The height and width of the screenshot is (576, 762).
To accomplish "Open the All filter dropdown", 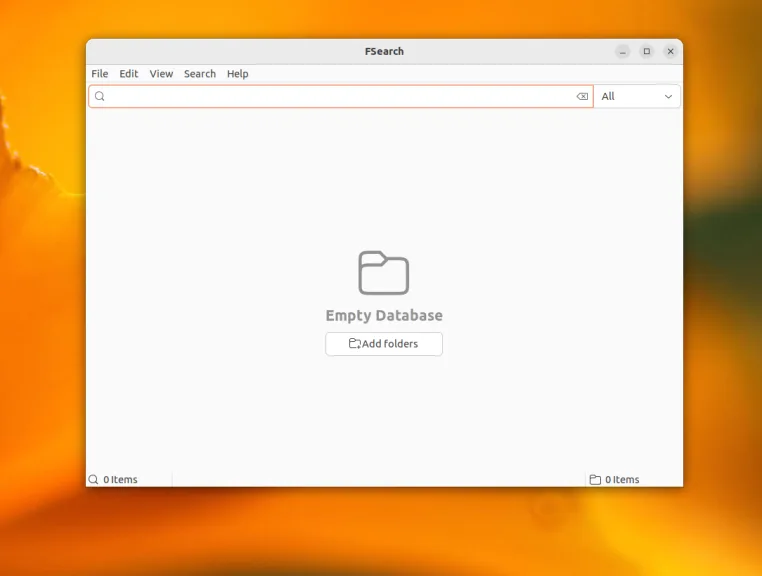I will click(637, 96).
